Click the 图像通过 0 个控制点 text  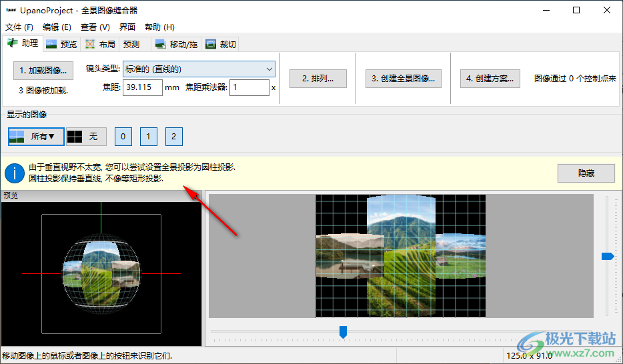[x=575, y=78]
